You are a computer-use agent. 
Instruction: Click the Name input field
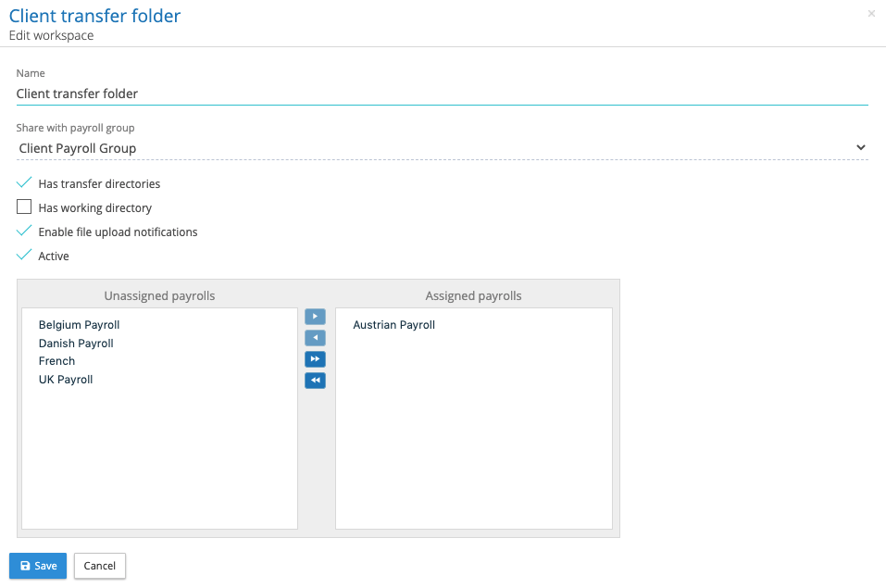click(442, 94)
